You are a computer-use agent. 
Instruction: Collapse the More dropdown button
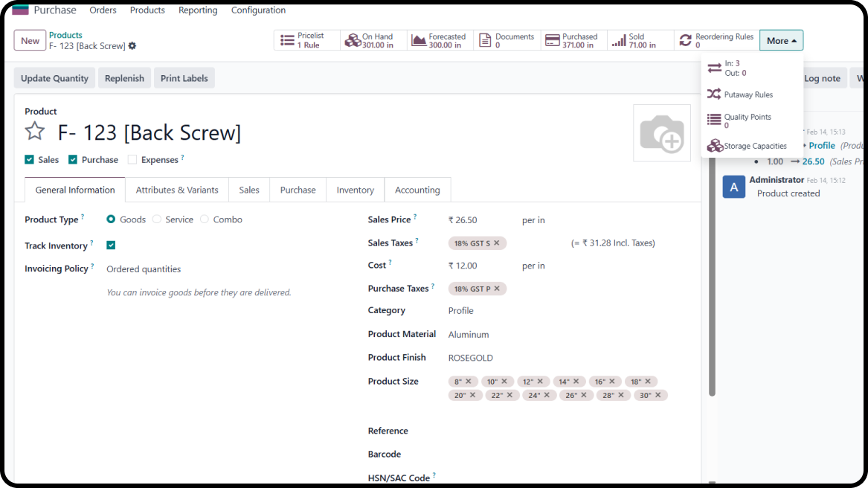(x=781, y=40)
